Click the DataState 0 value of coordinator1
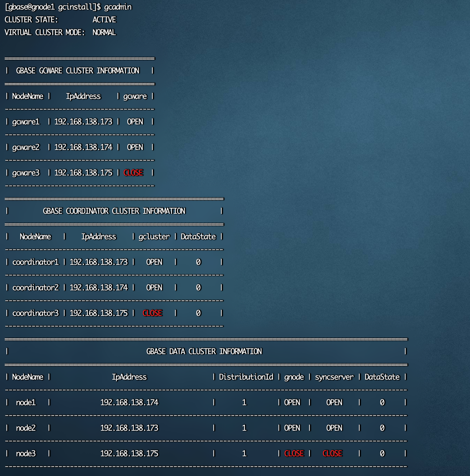 pyautogui.click(x=198, y=262)
